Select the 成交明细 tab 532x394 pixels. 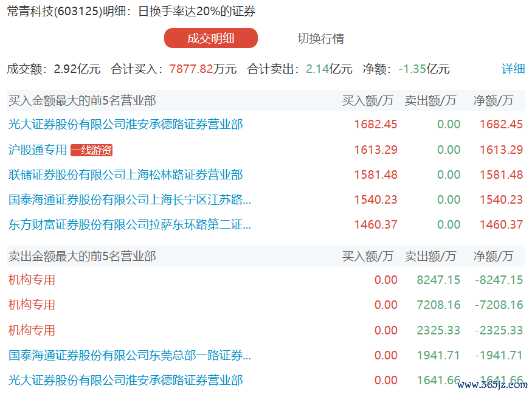pos(211,38)
